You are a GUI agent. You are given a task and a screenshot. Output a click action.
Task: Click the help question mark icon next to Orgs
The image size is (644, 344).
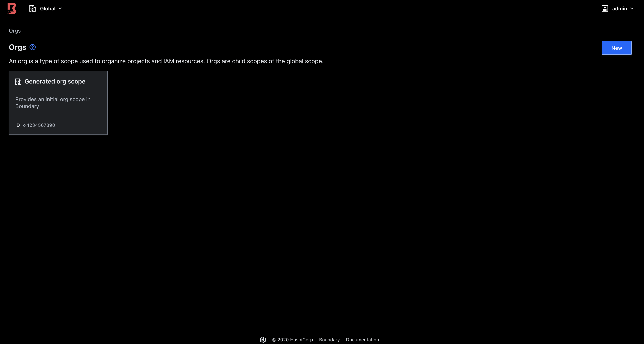pyautogui.click(x=32, y=47)
